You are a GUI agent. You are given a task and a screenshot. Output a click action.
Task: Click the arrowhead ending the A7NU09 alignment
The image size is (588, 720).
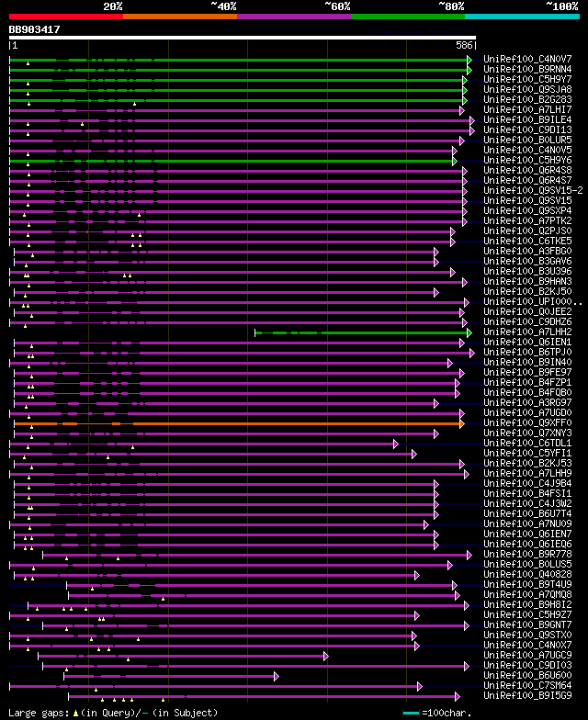pos(426,525)
